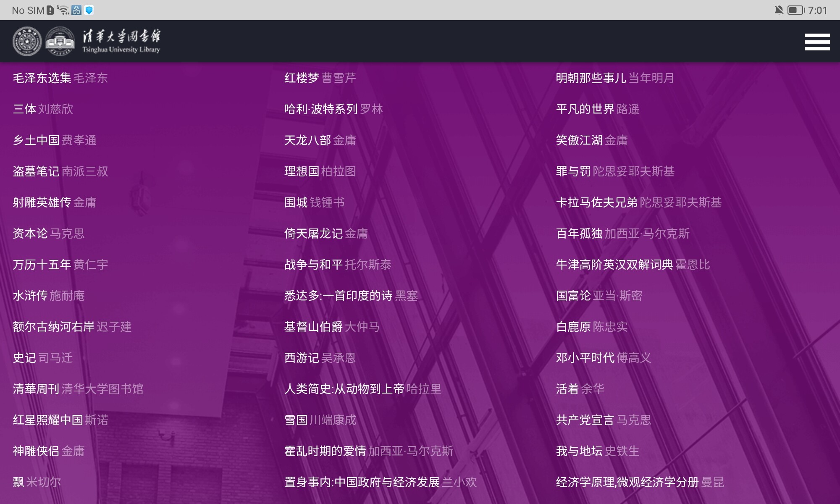Screen dimensions: 840x504
Task: Open the hamburger menu
Action: (817, 42)
